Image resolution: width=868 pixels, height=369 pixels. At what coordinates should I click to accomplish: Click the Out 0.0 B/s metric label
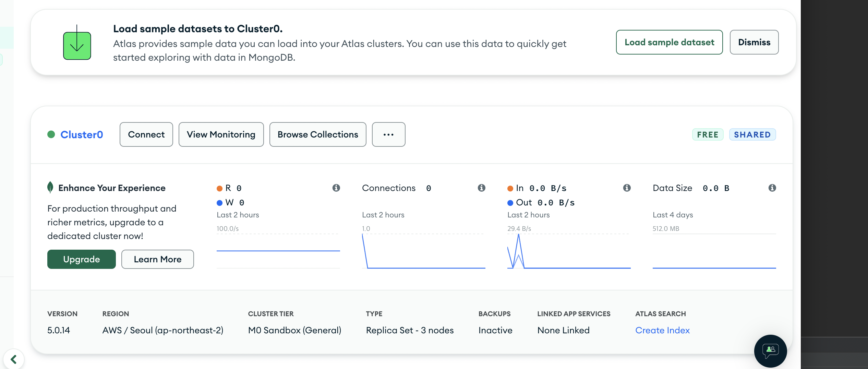[x=541, y=202]
